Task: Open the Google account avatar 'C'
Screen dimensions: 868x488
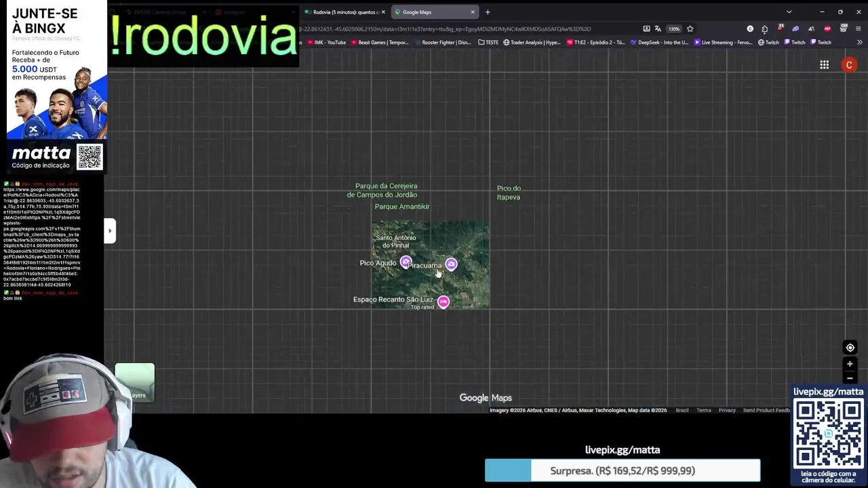Action: (849, 65)
